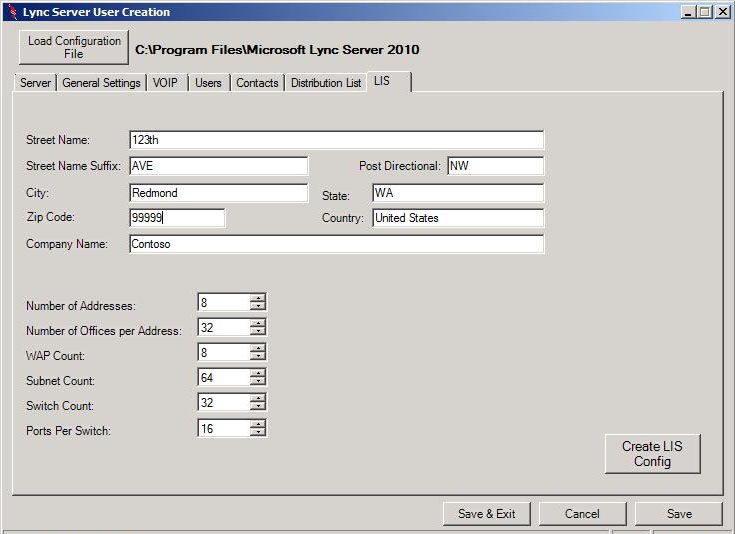
Task: Increase Ports Per Switch value
Action: tap(258, 424)
